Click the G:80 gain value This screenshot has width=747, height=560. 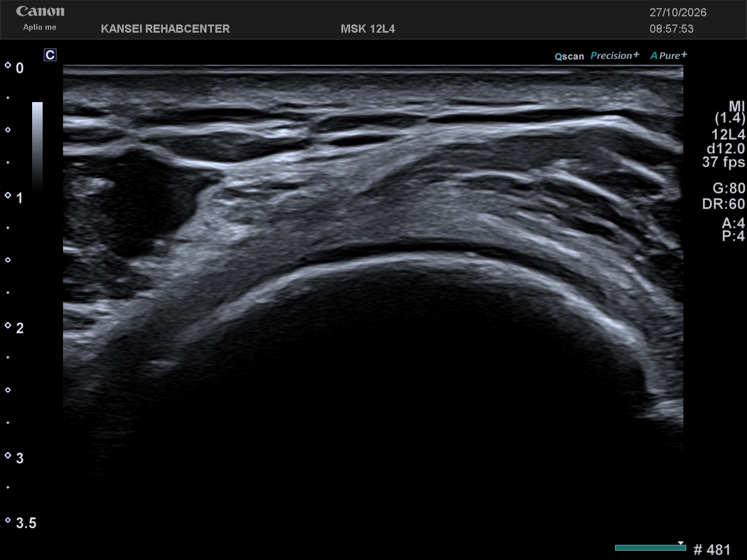(729, 188)
